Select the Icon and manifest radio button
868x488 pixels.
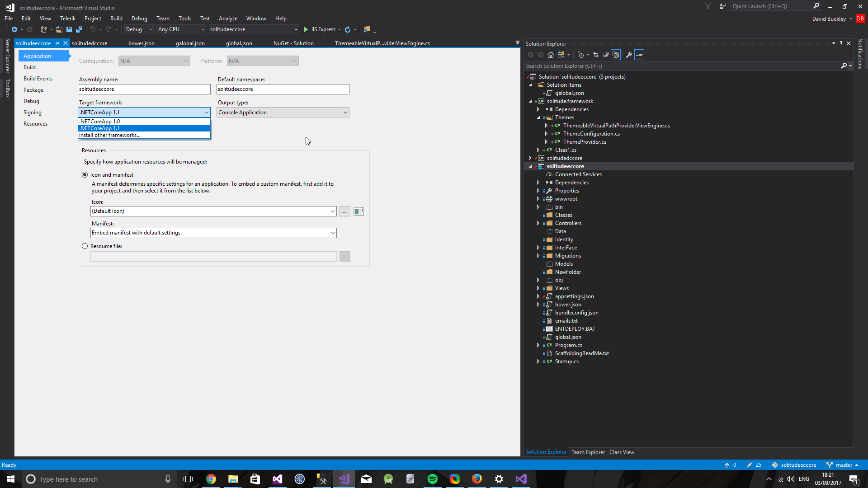85,175
